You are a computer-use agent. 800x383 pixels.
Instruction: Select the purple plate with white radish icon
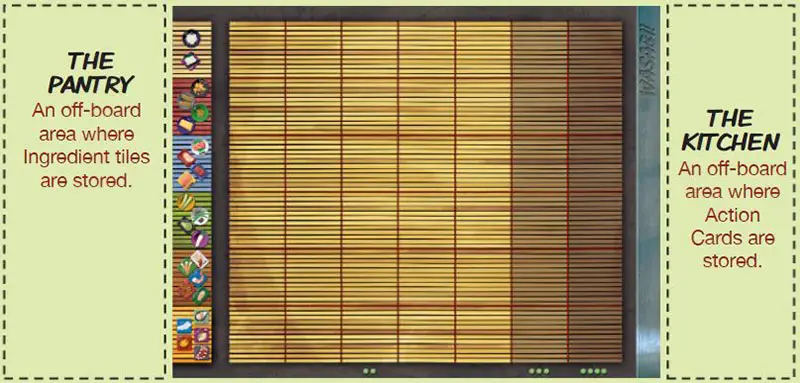(199, 238)
